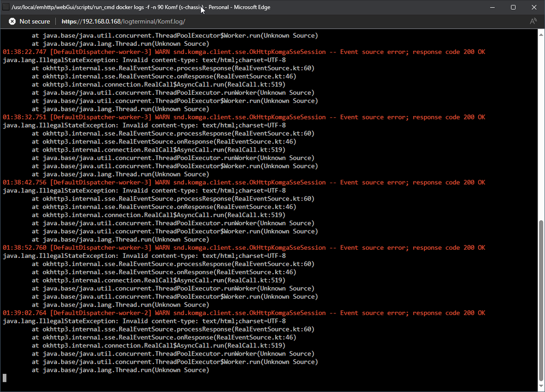The height and width of the screenshot is (392, 545).
Task: Click the page icon in the title bar
Action: pos(6,7)
